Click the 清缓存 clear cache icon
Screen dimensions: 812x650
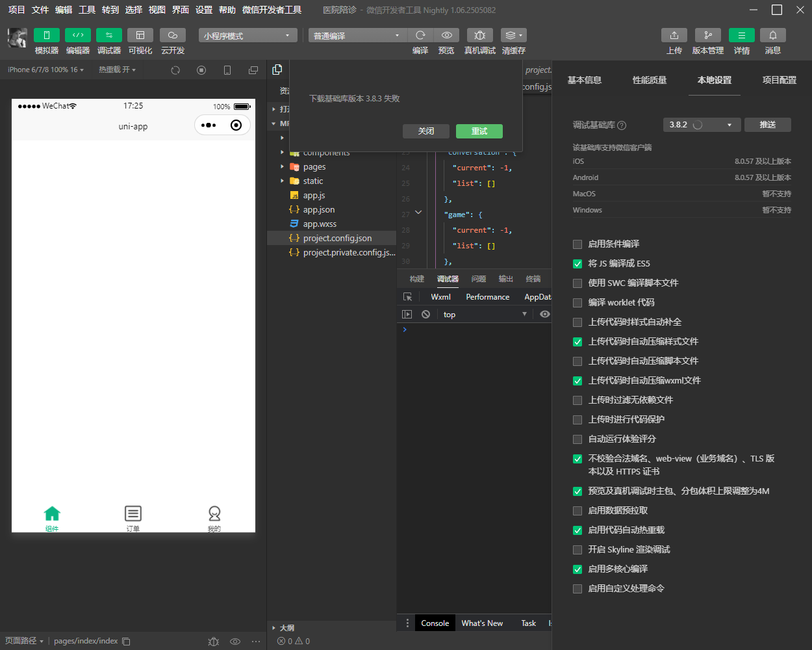pyautogui.click(x=513, y=35)
